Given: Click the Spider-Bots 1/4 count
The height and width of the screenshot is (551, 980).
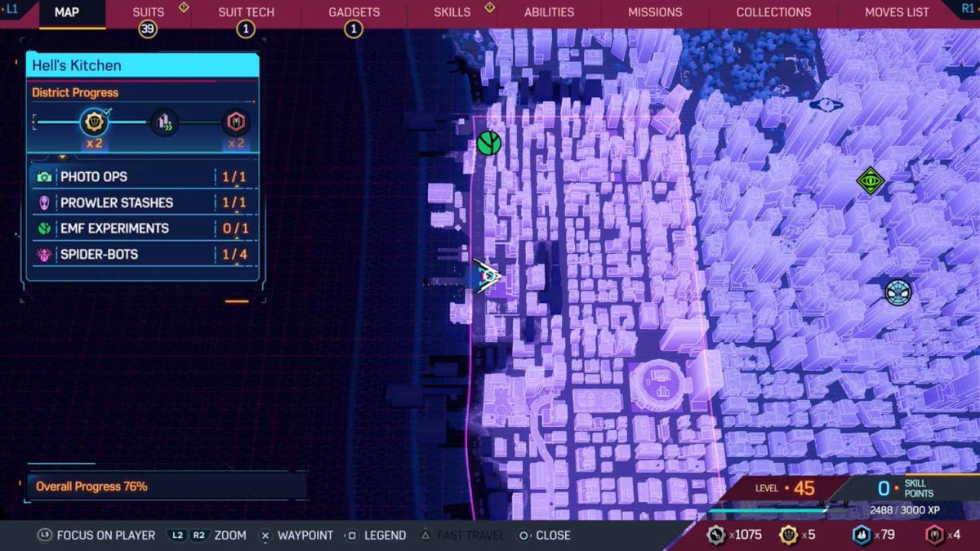Looking at the screenshot, I should tap(234, 255).
